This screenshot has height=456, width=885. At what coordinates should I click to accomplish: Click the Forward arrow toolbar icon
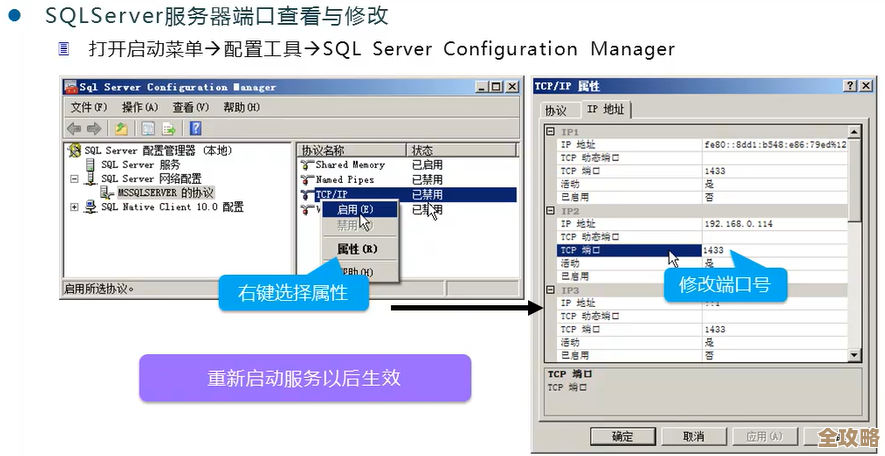coord(94,128)
